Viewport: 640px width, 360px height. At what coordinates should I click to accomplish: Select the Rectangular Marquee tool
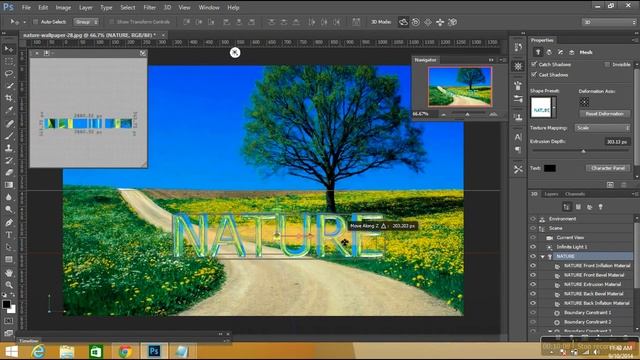(x=9, y=62)
